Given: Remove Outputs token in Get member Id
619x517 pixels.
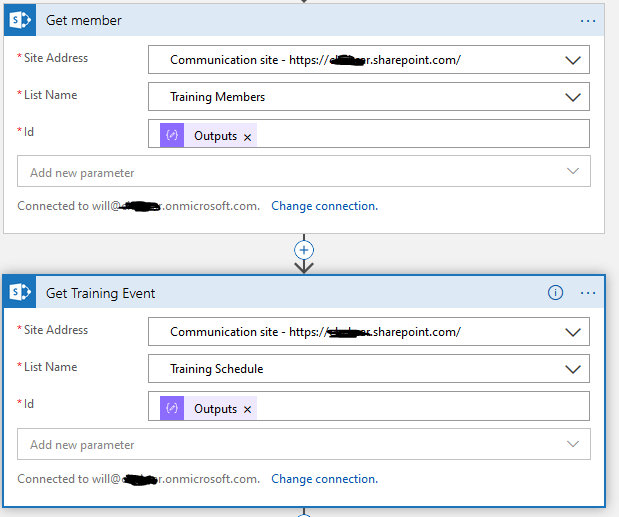Looking at the screenshot, I should (x=248, y=136).
